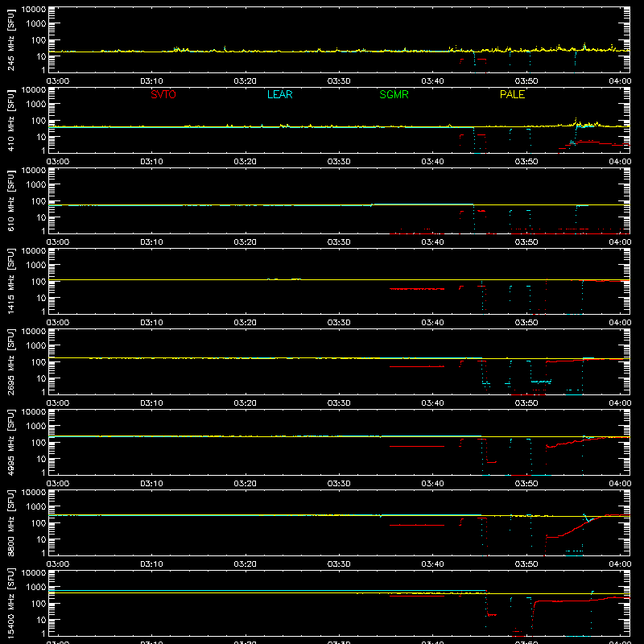Click the 10000 tick on 245 MHz axis
This screenshot has height=644, width=644.
coord(34,10)
